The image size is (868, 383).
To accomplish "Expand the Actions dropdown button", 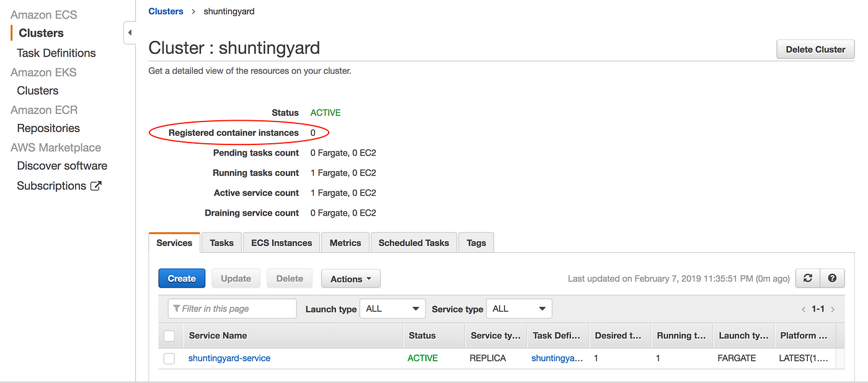I will pos(351,279).
